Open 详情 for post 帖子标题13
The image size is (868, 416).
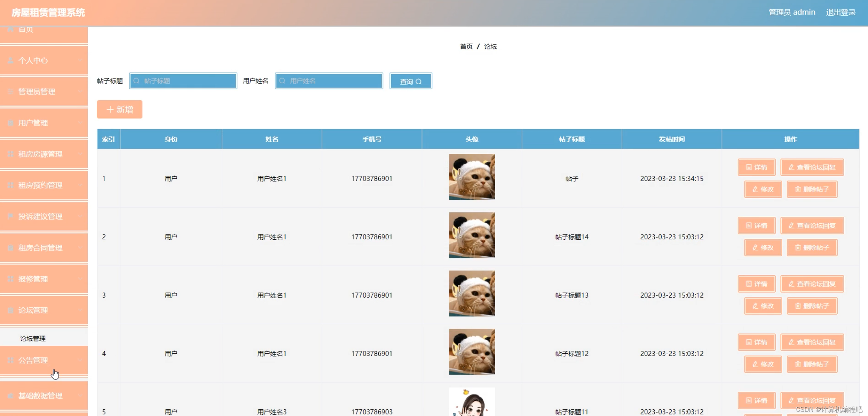757,284
